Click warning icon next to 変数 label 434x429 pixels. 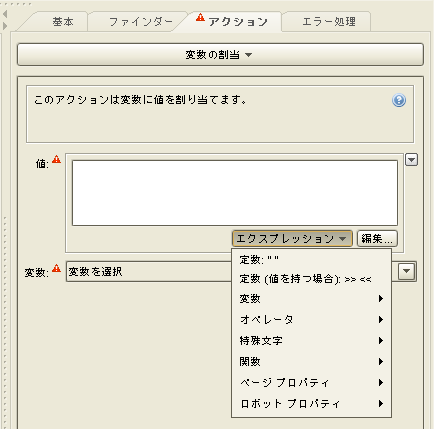tap(57, 268)
